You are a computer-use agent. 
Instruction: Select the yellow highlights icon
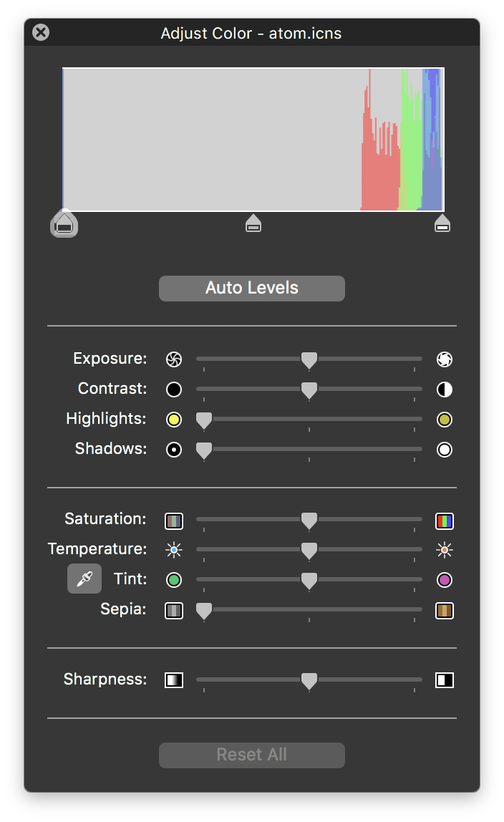[x=174, y=419]
